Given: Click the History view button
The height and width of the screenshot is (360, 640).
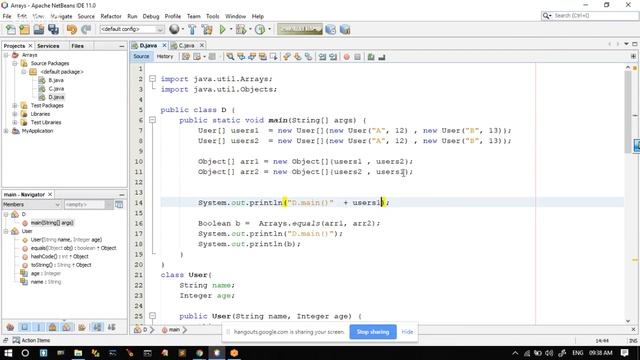Looking at the screenshot, I should tap(165, 56).
